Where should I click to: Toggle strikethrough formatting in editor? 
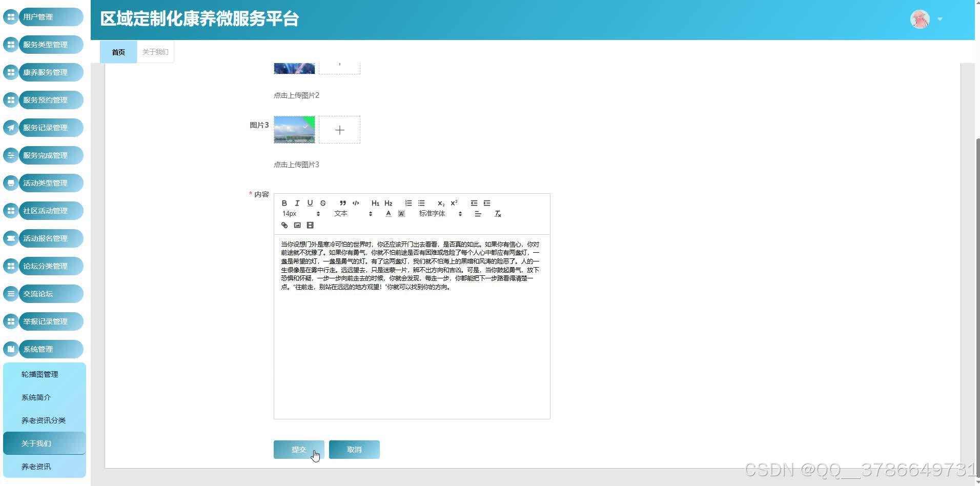tap(323, 203)
